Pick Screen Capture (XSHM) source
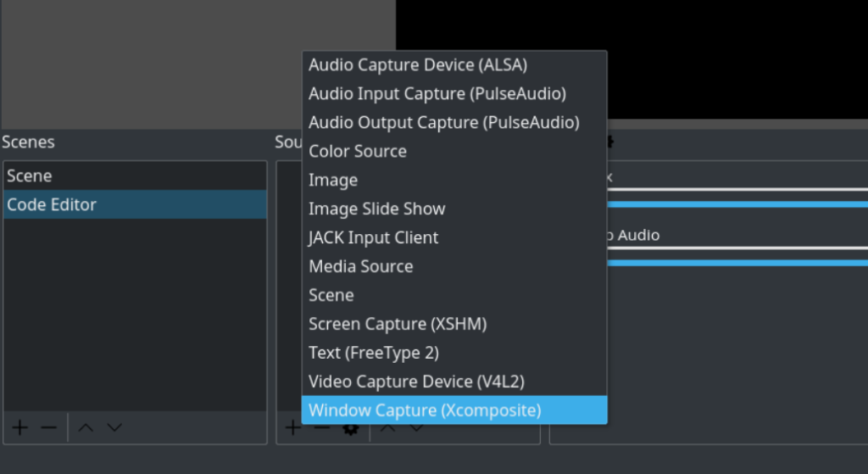This screenshot has width=868, height=474. pyautogui.click(x=454, y=324)
